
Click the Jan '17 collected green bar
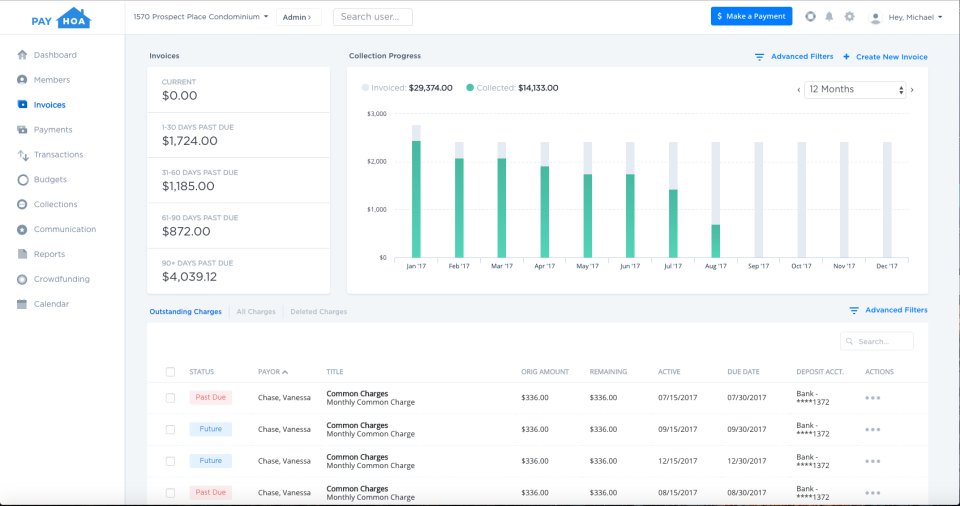click(416, 199)
